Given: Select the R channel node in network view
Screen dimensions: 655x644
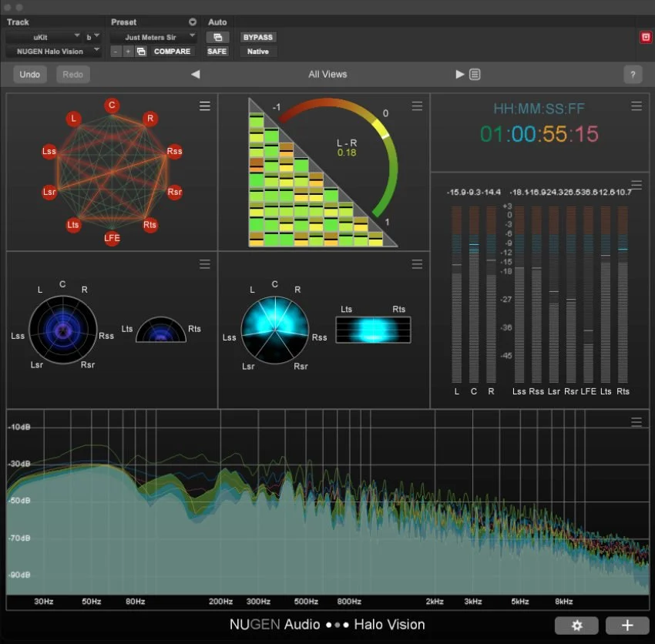Looking at the screenshot, I should pos(150,119).
